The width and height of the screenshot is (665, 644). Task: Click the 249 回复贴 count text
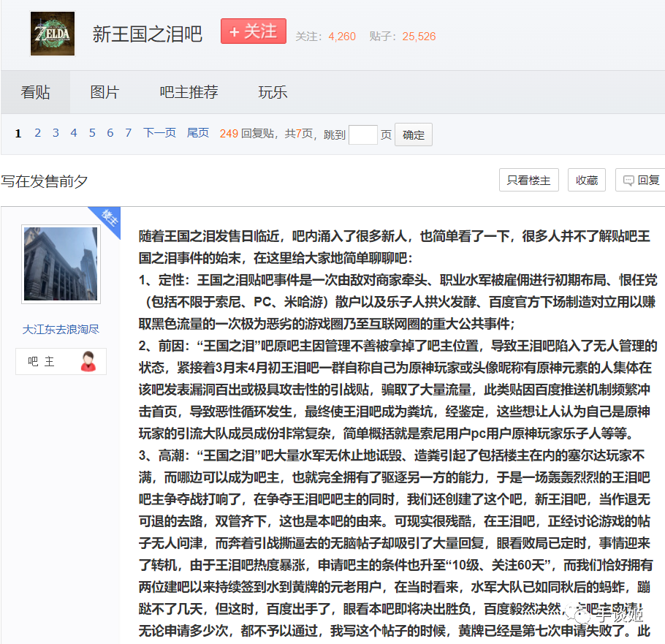247,134
